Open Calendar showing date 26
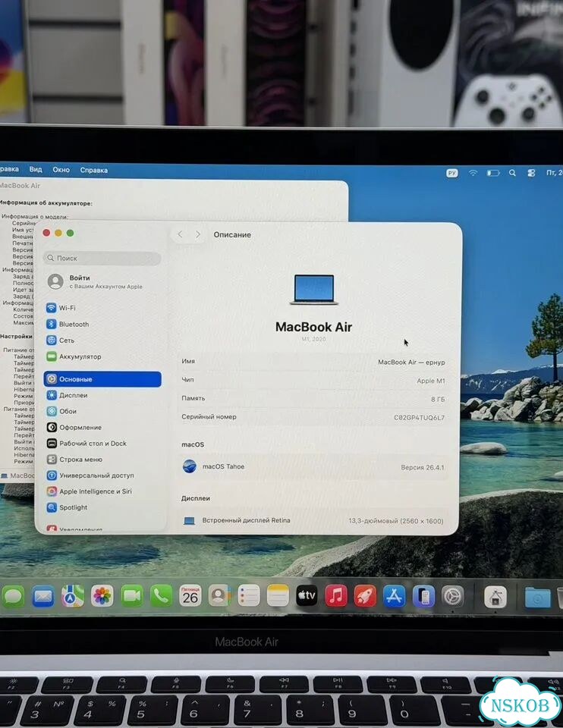 point(190,596)
